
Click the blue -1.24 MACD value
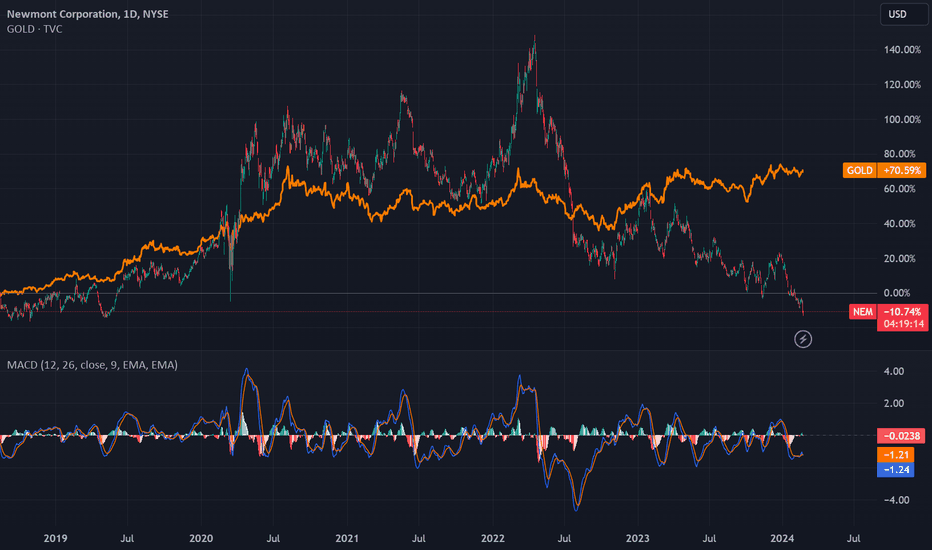(896, 470)
